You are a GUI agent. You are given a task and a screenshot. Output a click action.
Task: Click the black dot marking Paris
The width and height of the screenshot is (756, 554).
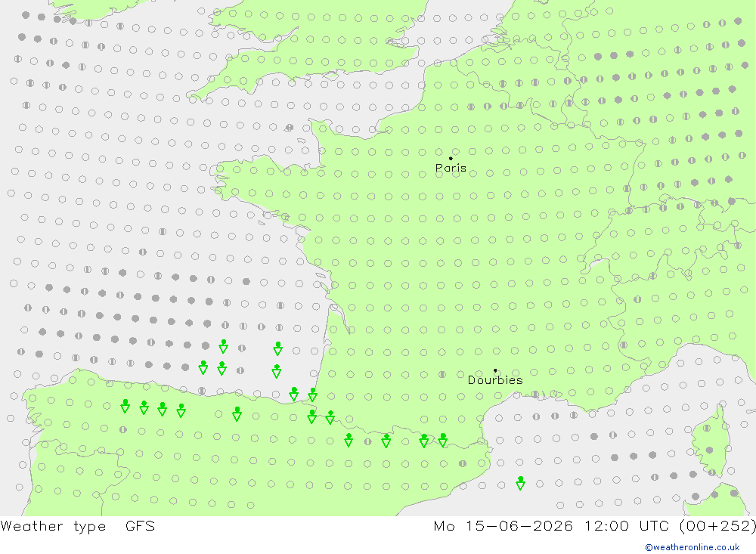pos(451,158)
